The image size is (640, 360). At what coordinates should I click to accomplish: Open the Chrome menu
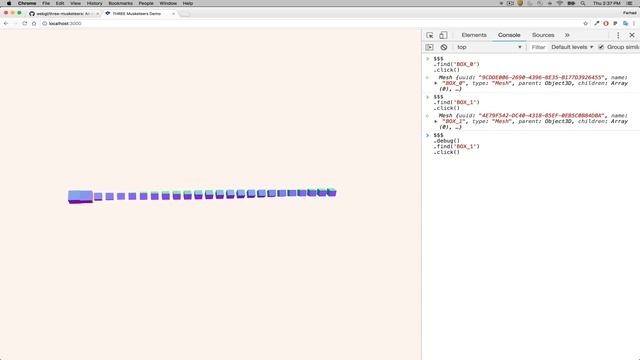pyautogui.click(x=27, y=3)
